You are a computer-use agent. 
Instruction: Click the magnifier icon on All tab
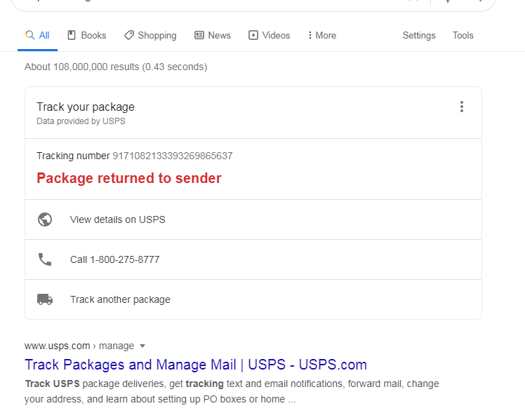point(29,35)
